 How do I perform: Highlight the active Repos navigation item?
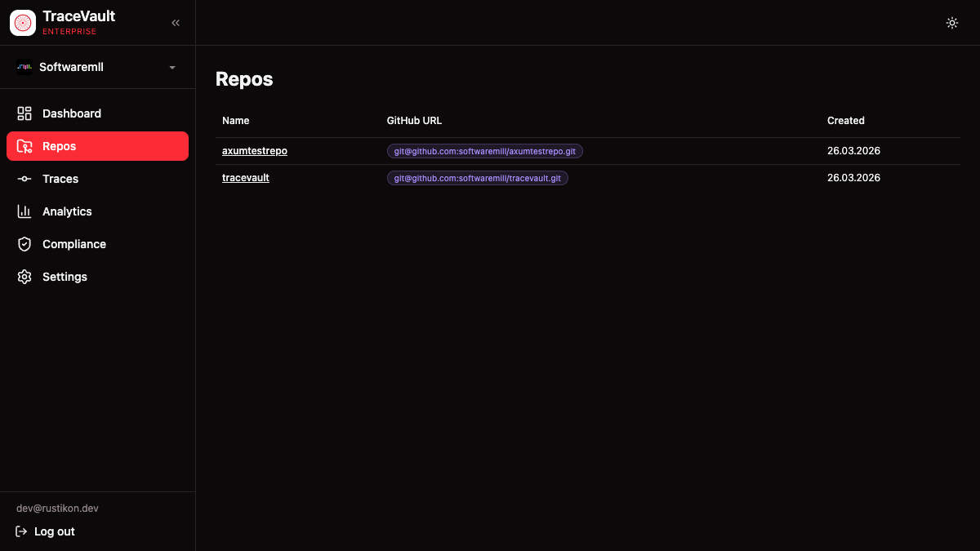click(97, 145)
